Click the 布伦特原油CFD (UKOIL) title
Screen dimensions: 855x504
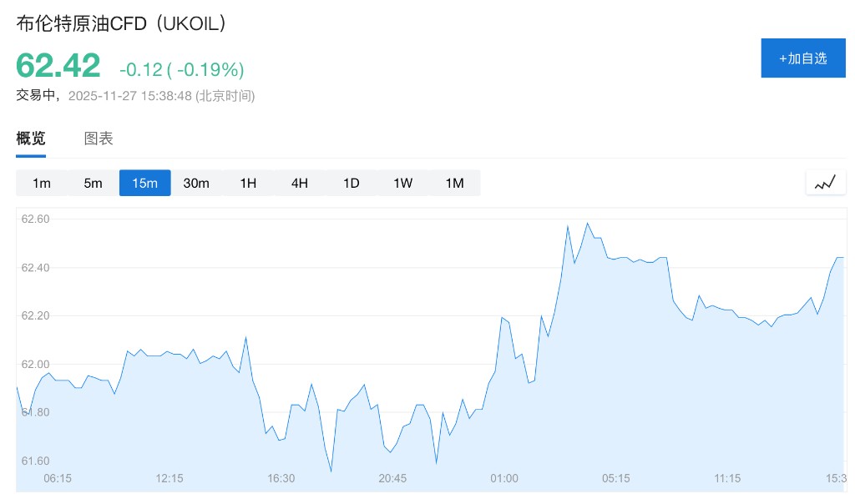coord(121,24)
